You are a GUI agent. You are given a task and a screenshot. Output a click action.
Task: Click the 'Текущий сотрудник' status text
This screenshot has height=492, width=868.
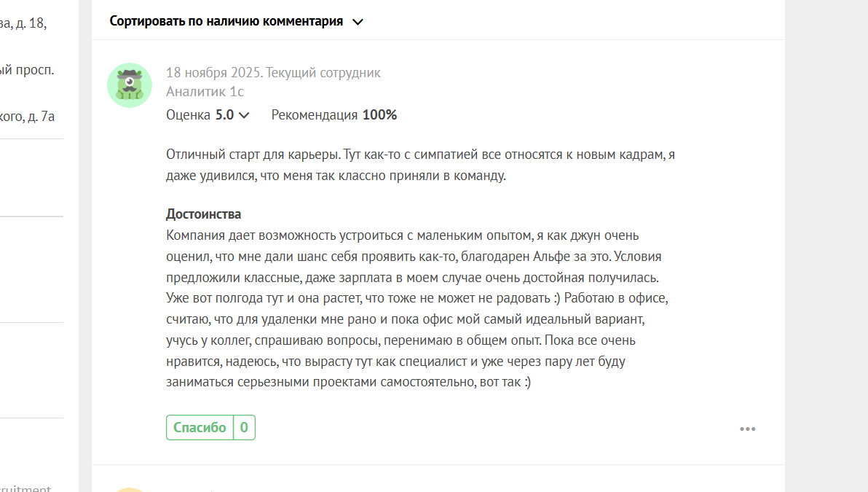point(324,73)
